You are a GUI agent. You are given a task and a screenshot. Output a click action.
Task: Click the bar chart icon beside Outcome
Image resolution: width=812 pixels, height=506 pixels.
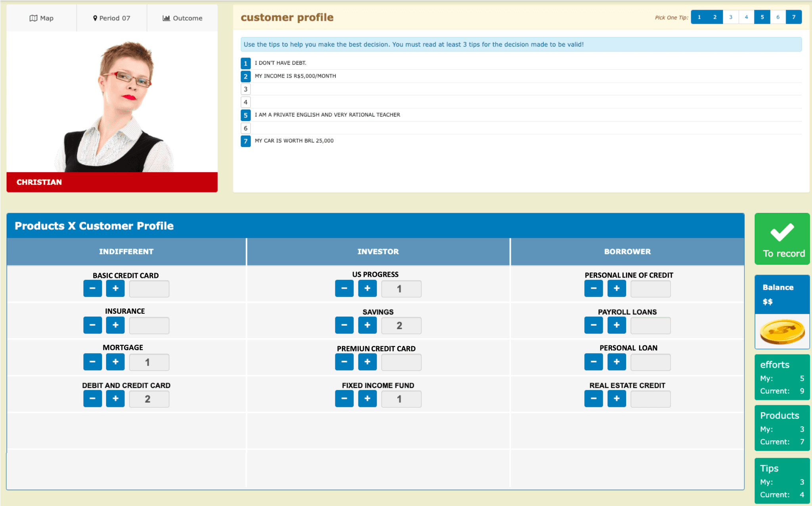166,18
